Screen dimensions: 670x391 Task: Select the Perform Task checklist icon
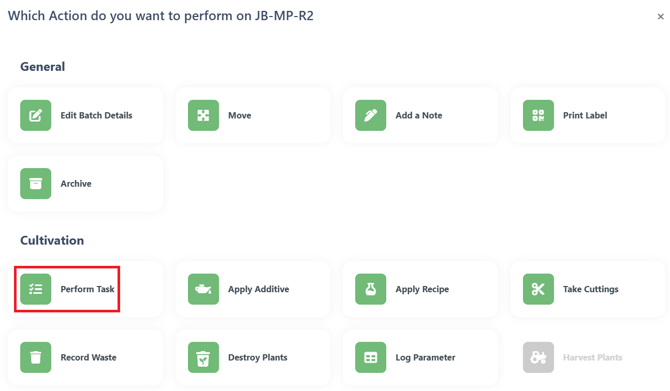click(x=35, y=289)
